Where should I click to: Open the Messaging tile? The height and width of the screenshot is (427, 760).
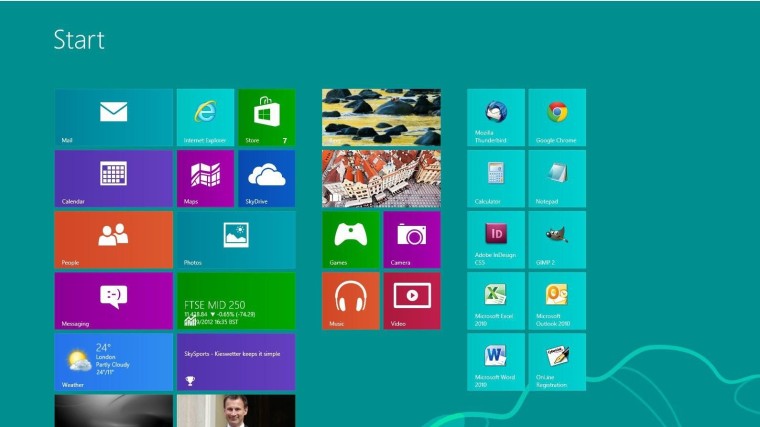(x=113, y=300)
